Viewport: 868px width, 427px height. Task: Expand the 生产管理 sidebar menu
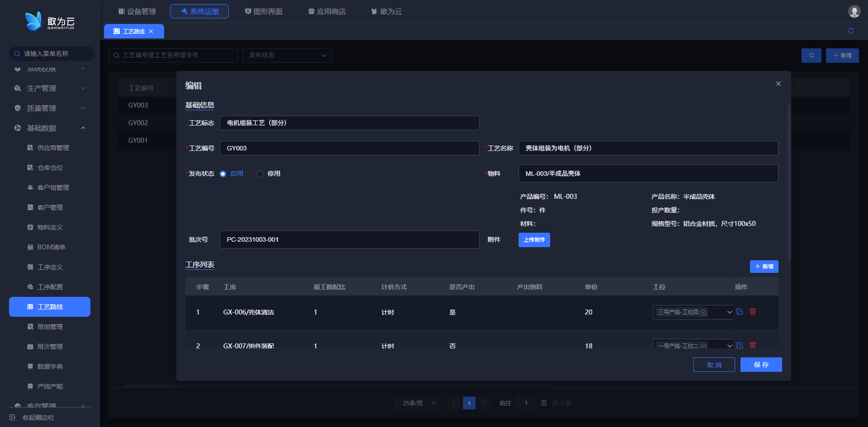[x=83, y=89]
